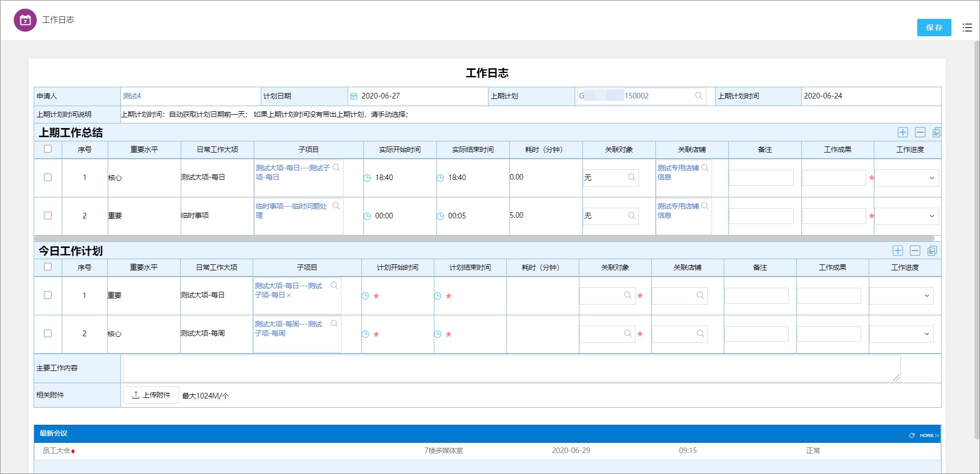Screen dimensions: 980x474
Task: Check row 1 checkbox in 今日工作计划
Action: (x=48, y=295)
